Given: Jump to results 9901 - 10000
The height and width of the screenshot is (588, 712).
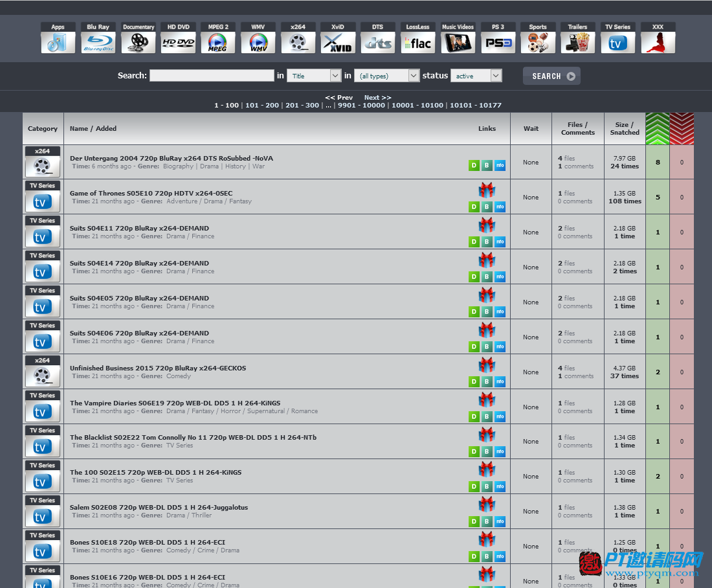Looking at the screenshot, I should [x=361, y=106].
